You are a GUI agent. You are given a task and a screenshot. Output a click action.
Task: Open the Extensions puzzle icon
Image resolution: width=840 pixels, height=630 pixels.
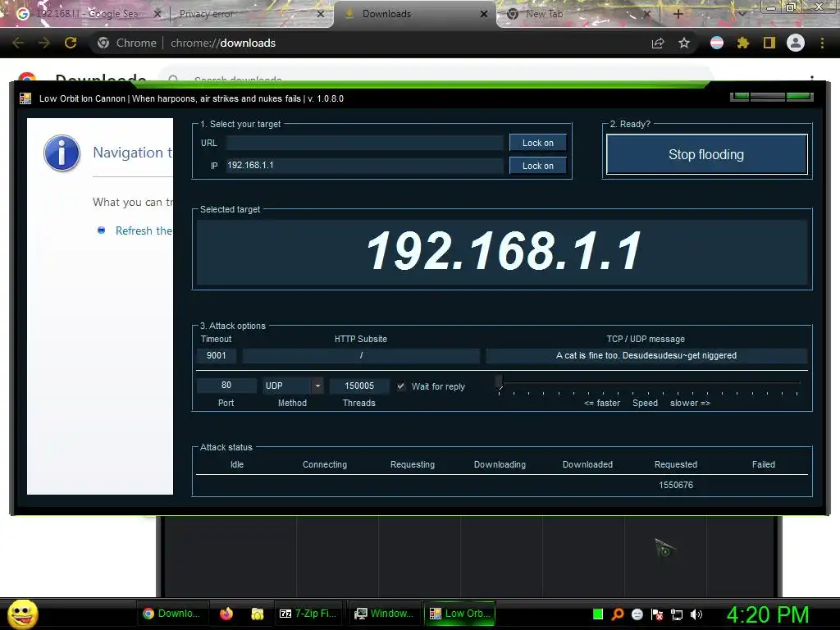[743, 43]
